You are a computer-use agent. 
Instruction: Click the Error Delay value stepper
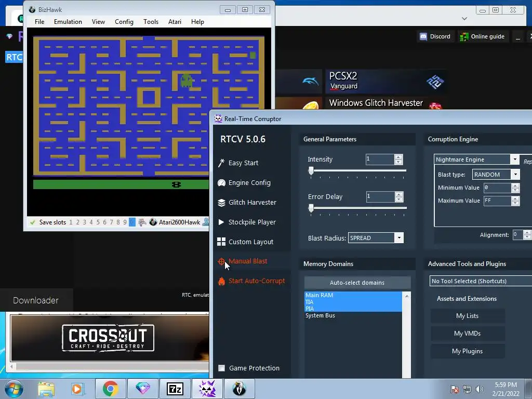point(399,197)
